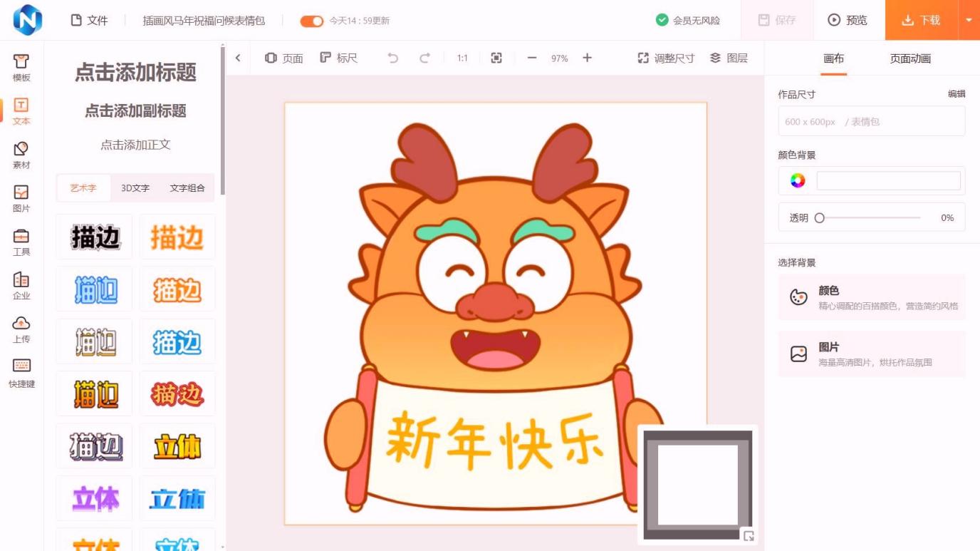Open the 上传 upload sidebar icon

(21, 329)
